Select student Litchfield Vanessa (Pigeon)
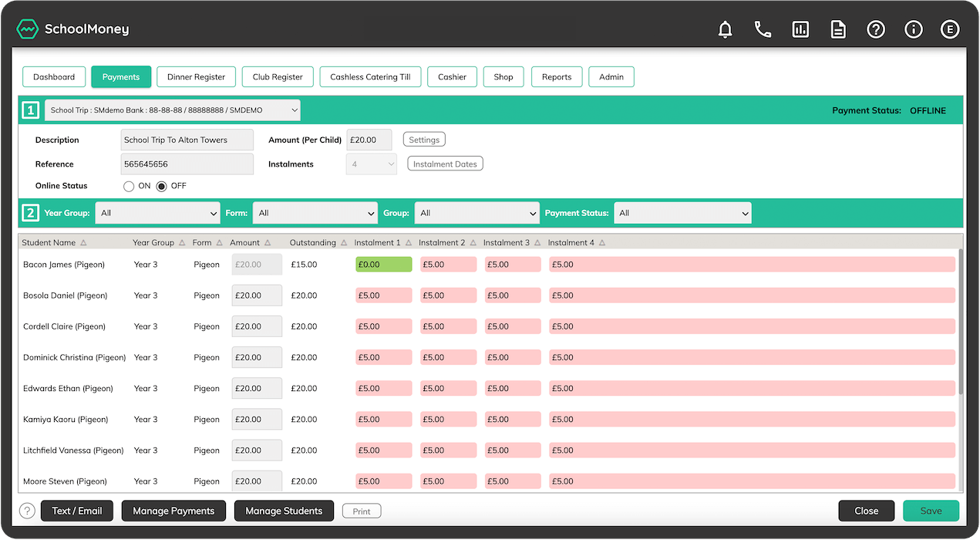980x540 pixels. tap(73, 451)
